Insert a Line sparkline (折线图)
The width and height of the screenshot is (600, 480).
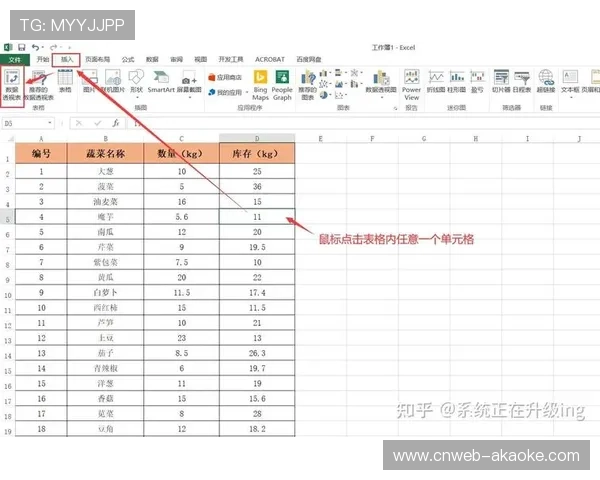pos(435,81)
